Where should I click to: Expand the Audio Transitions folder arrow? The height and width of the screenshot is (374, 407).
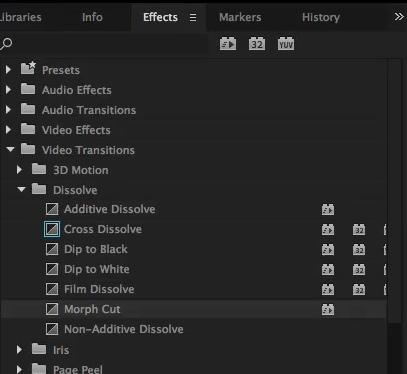click(x=8, y=110)
